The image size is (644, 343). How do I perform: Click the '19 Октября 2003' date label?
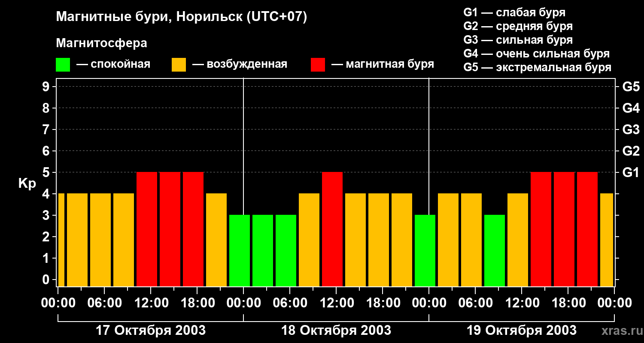521,331
